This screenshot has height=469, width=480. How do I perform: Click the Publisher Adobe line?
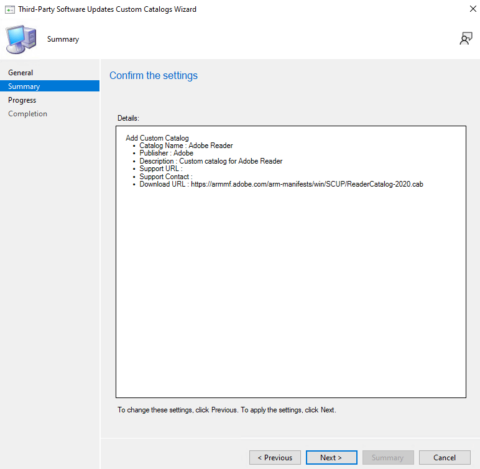[x=166, y=153]
